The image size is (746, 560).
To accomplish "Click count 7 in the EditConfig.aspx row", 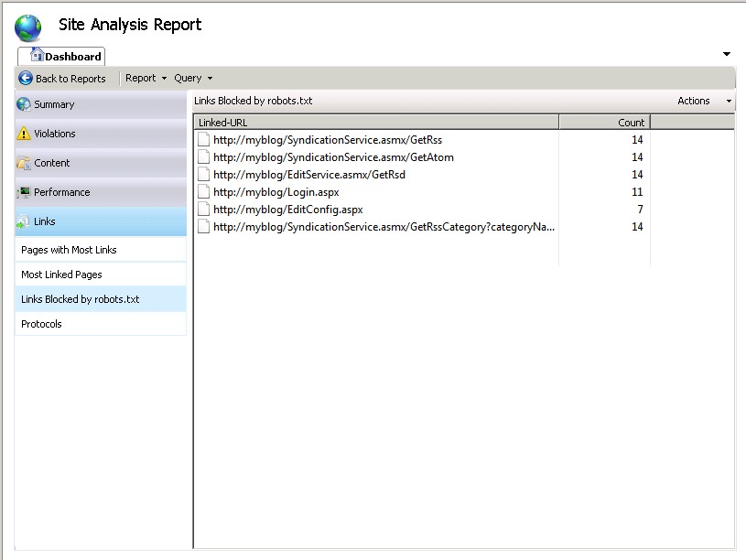I will 640,210.
